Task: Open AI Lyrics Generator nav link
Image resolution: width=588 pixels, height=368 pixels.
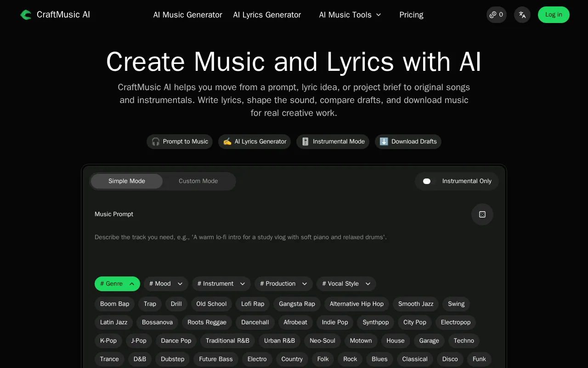Action: click(267, 15)
